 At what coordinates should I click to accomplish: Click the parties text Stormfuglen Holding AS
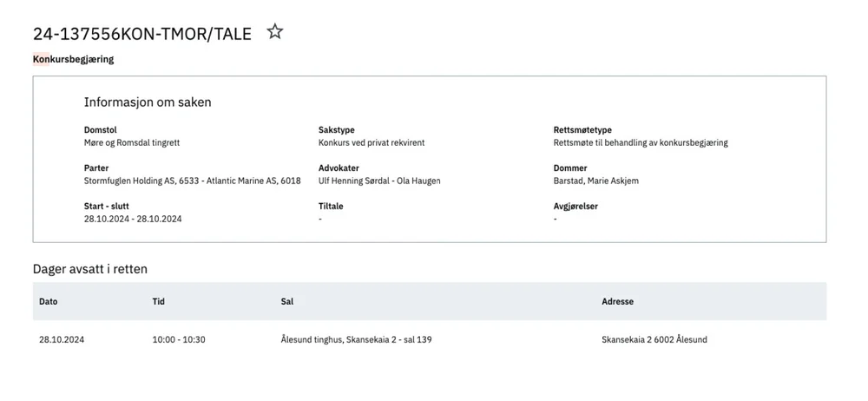pos(129,181)
